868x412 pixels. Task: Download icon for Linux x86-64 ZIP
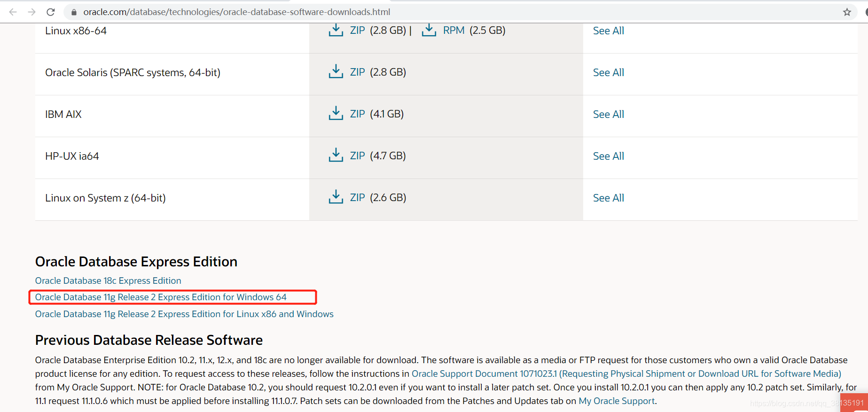coord(336,30)
